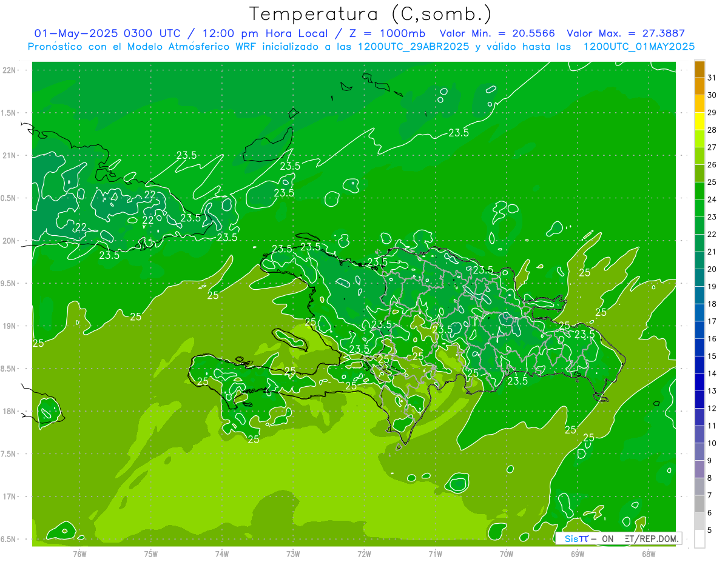The height and width of the screenshot is (562, 728).
Task: Click the legend value 31
Action: pos(712,78)
